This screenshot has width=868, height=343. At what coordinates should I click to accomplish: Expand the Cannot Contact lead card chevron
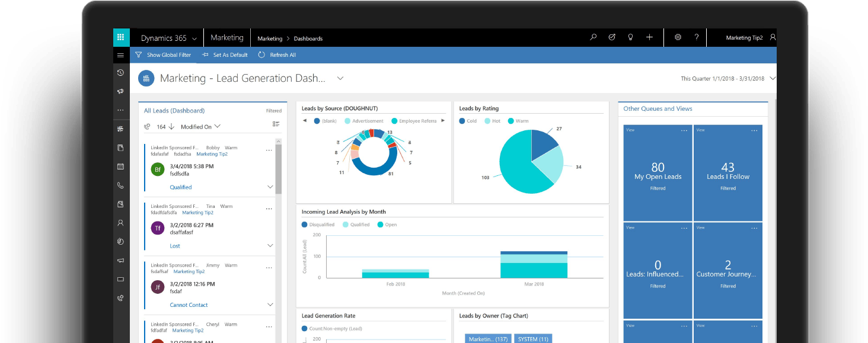click(270, 304)
